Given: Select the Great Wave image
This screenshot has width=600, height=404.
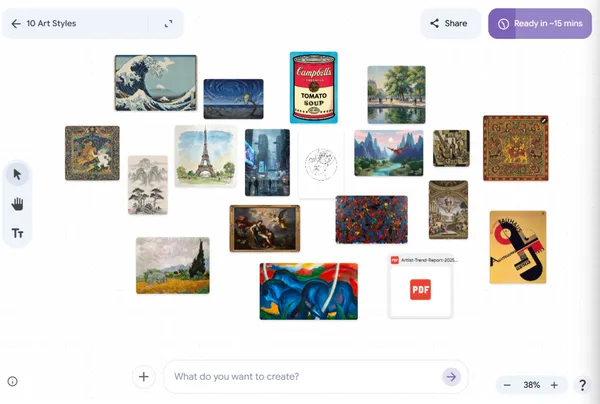Looking at the screenshot, I should click(156, 83).
